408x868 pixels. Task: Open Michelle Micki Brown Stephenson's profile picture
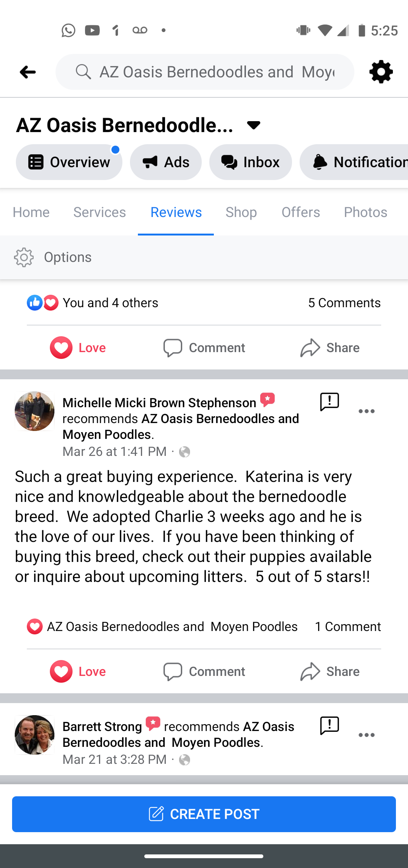pyautogui.click(x=34, y=411)
